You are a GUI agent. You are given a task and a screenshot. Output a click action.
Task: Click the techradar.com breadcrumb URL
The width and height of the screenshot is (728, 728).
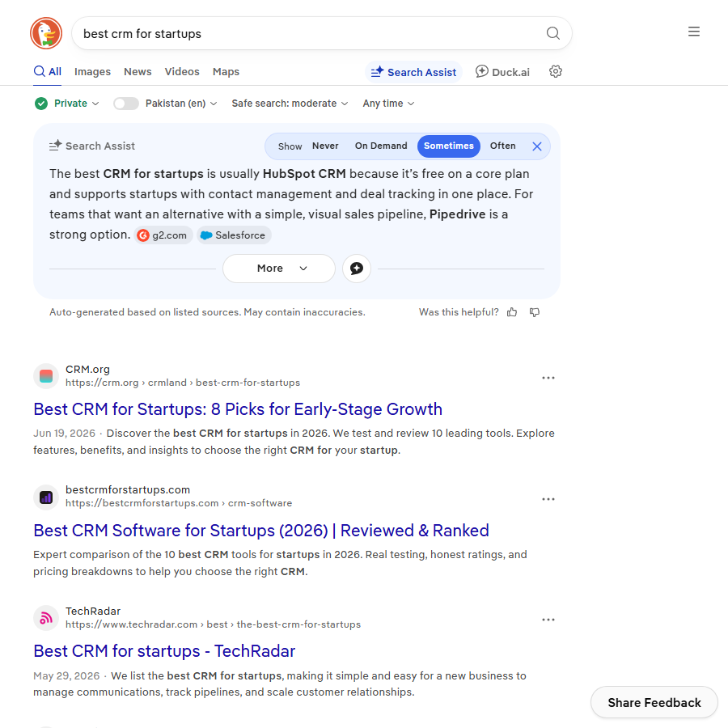(213, 624)
